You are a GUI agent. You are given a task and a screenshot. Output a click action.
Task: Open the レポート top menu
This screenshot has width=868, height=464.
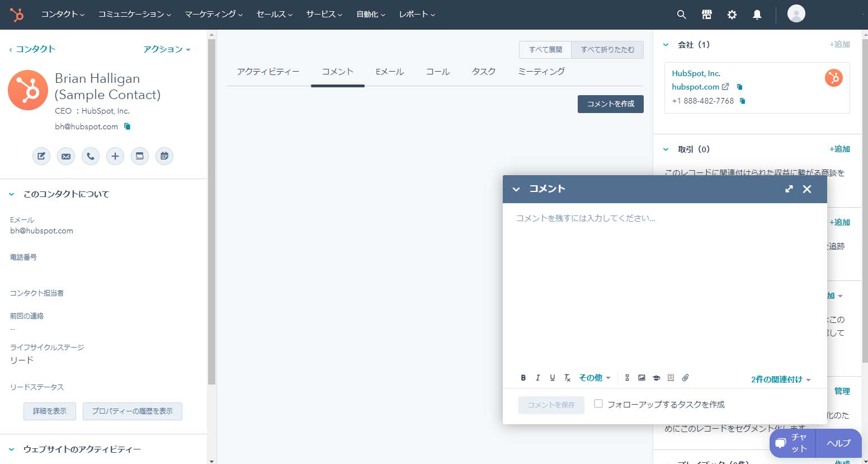pos(417,15)
